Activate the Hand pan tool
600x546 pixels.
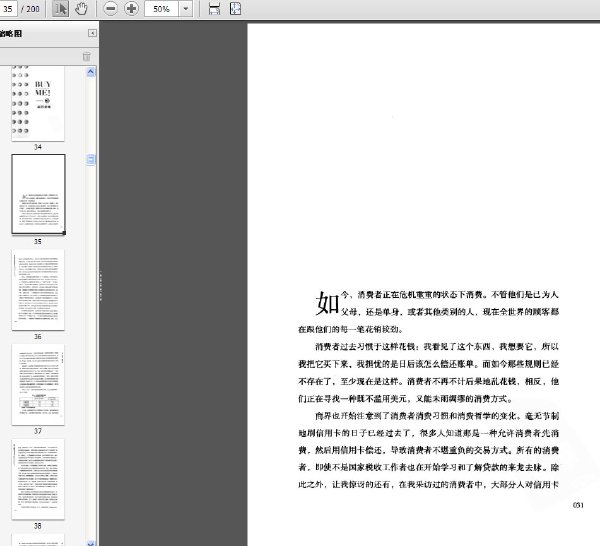pos(81,8)
